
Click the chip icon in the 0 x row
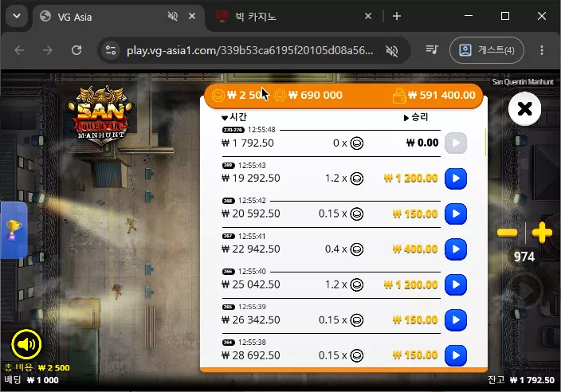pyautogui.click(x=356, y=143)
